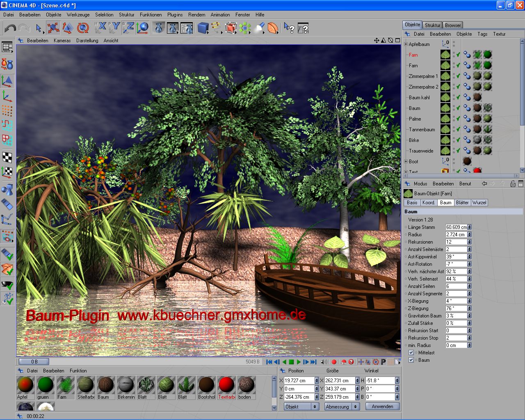Toggle parameter recording P icon
The height and width of the screenshot is (420, 525).
383,362
